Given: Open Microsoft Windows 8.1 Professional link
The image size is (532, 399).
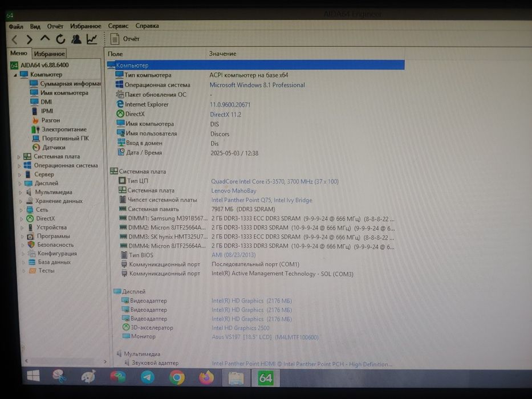Looking at the screenshot, I should (257, 85).
